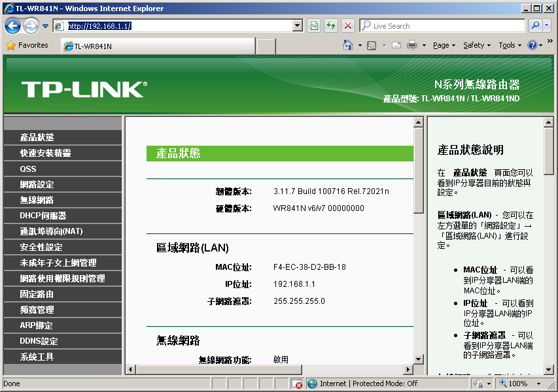Open DDNS設定 in the left menu
Screen dimensions: 558x392
click(63, 341)
